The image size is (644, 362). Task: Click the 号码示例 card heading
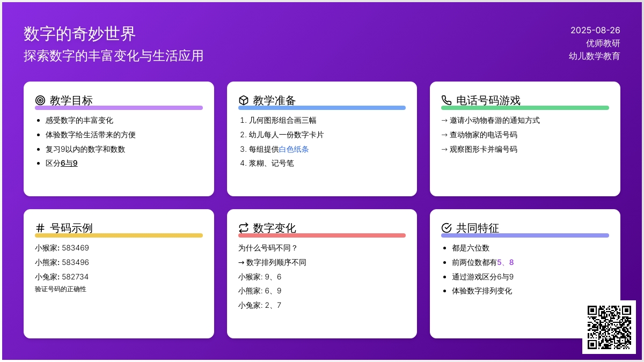71,228
